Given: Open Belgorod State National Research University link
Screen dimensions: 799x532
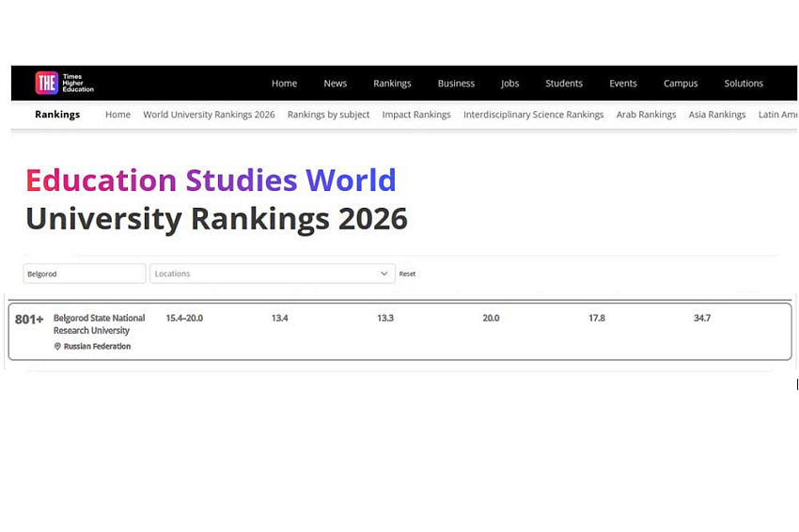Looking at the screenshot, I should tap(99, 324).
